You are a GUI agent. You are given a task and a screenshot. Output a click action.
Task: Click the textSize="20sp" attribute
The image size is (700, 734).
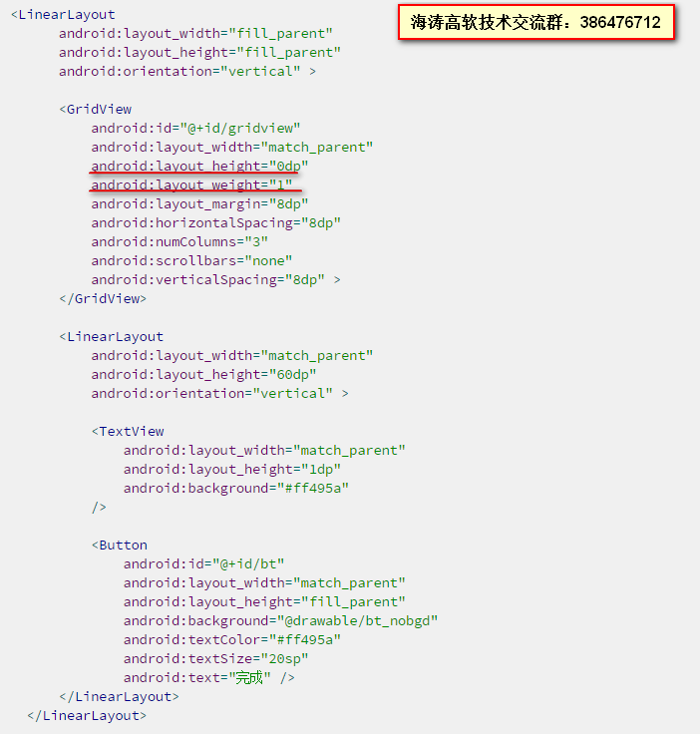pos(216,658)
